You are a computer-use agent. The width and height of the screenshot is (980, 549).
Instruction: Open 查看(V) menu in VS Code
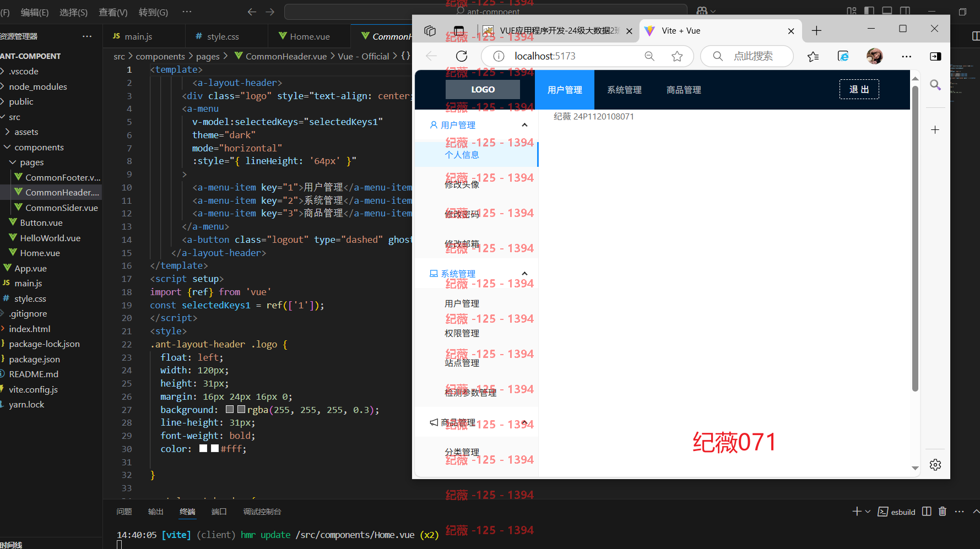pyautogui.click(x=113, y=12)
